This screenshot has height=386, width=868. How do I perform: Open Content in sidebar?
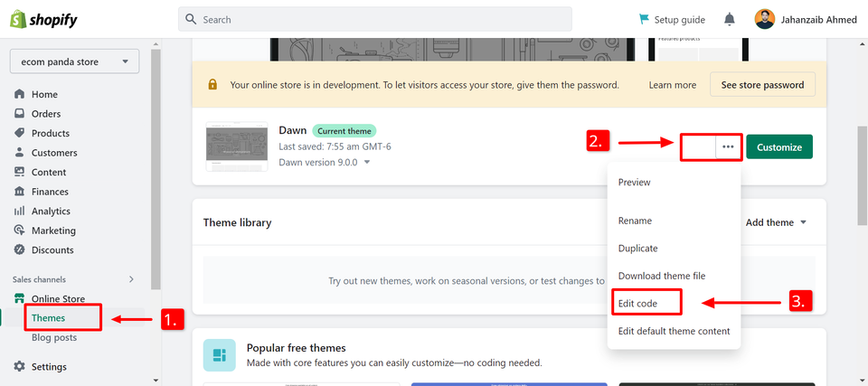coord(49,172)
